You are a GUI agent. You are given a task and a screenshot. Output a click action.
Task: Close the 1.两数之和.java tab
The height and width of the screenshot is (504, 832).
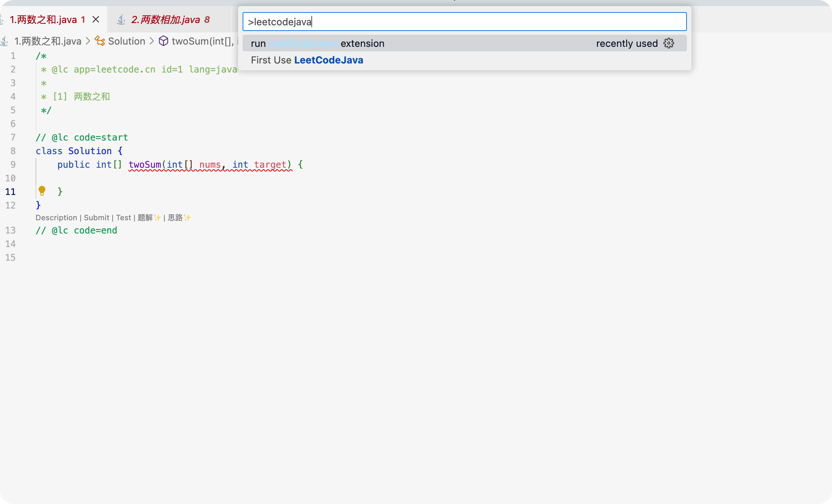click(x=96, y=19)
